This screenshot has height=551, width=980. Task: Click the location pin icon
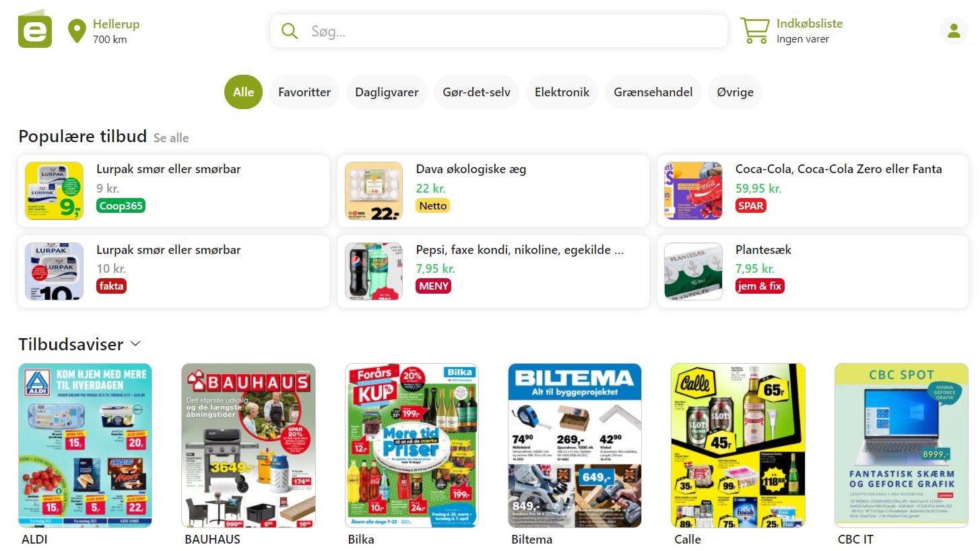point(77,31)
